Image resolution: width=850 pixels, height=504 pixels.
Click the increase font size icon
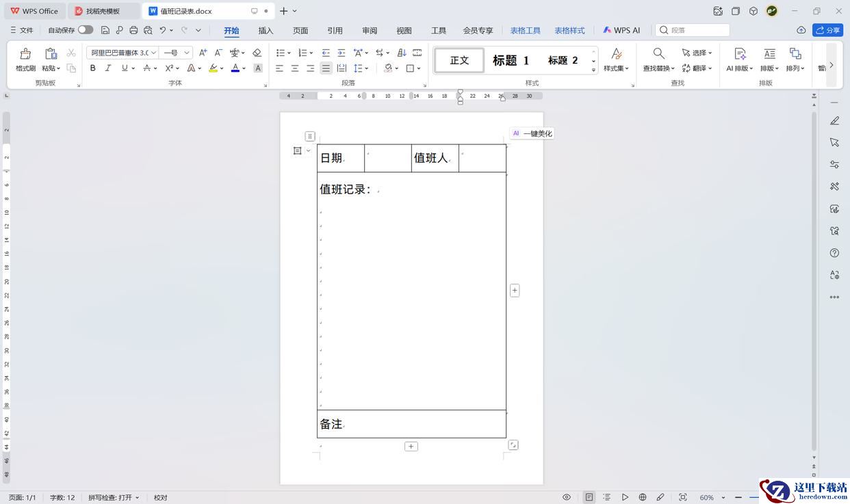203,53
